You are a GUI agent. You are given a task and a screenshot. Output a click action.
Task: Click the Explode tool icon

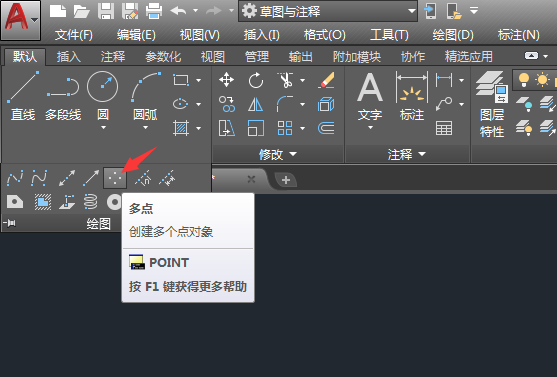click(326, 104)
